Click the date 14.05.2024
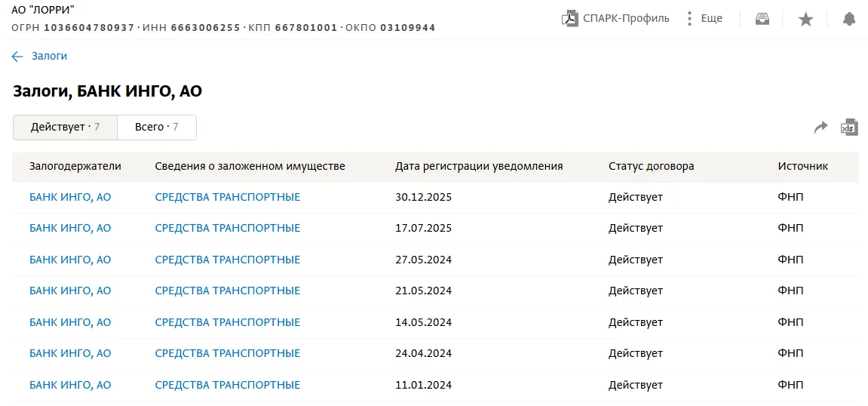 click(x=424, y=322)
